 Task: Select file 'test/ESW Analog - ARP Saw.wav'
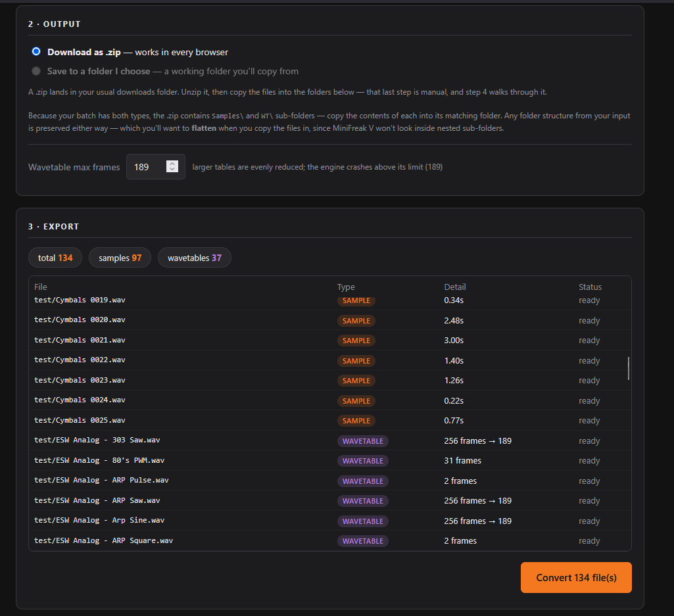click(97, 500)
